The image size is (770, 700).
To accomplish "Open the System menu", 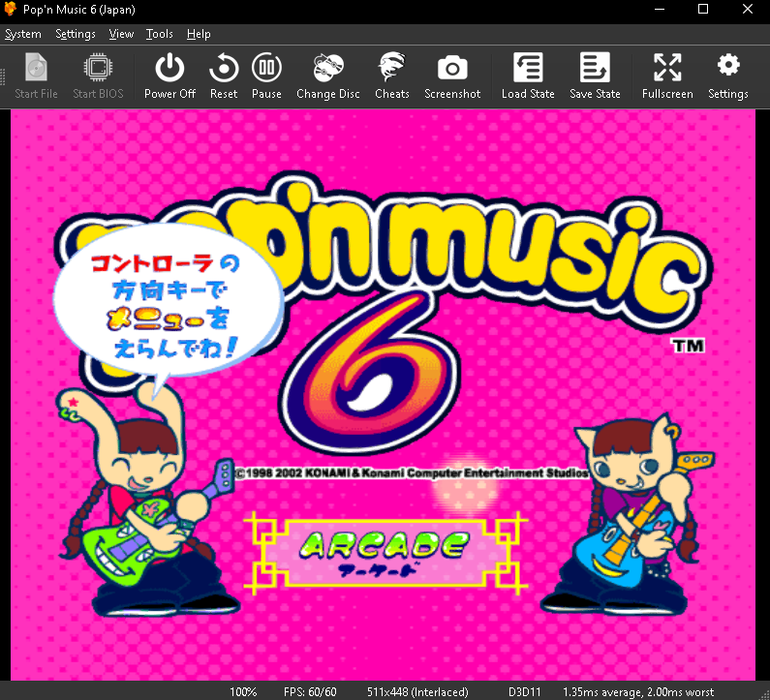I will 23,34.
